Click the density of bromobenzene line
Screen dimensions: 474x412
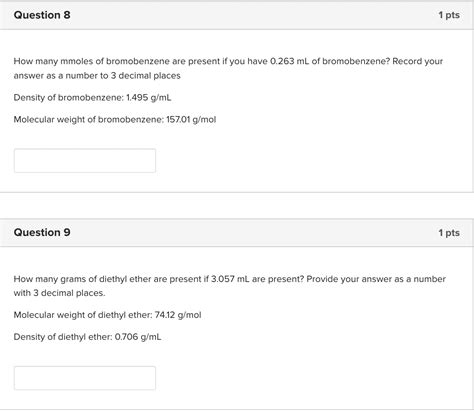tap(92, 98)
